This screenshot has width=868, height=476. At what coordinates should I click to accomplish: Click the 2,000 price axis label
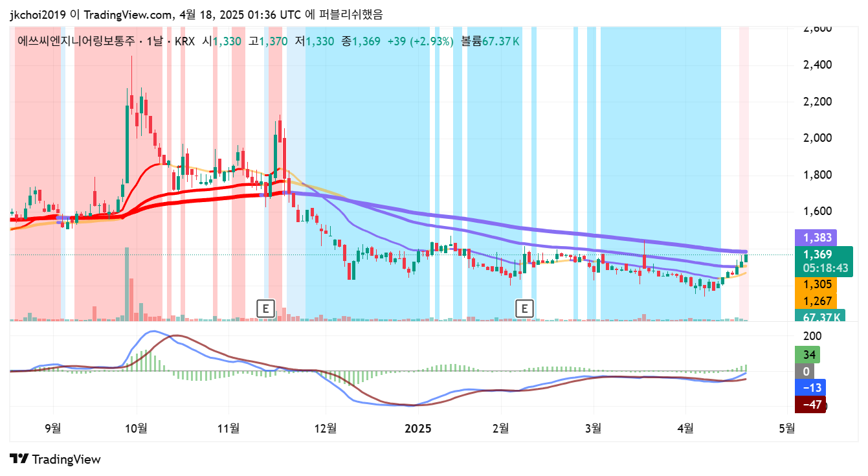tap(817, 138)
